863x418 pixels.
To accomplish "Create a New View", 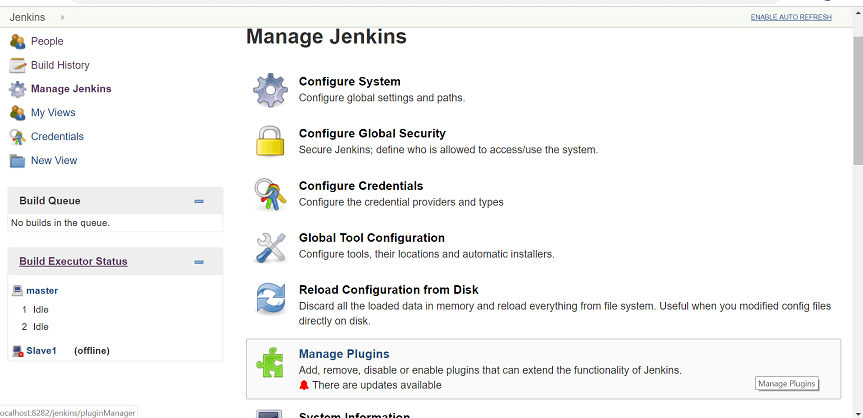I will tap(54, 161).
